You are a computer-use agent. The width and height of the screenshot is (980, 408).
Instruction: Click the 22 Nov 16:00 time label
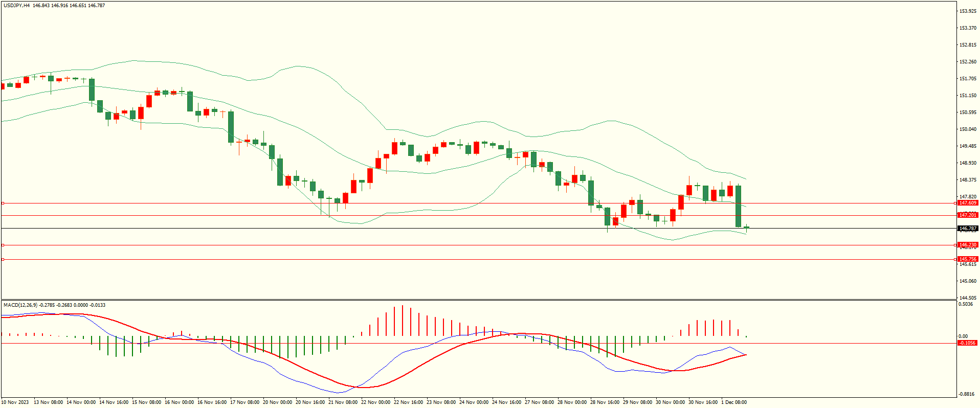click(408, 402)
